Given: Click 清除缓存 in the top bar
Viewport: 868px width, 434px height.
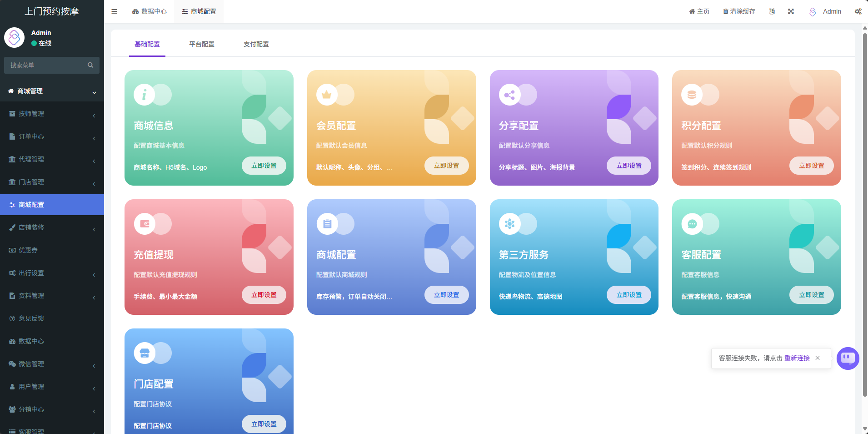Looking at the screenshot, I should click(739, 11).
